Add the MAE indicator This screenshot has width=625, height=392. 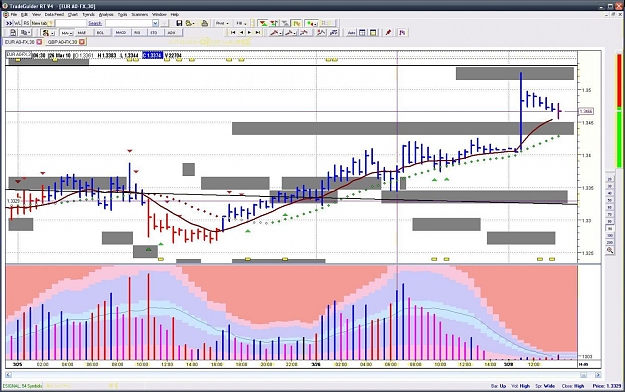(82, 33)
